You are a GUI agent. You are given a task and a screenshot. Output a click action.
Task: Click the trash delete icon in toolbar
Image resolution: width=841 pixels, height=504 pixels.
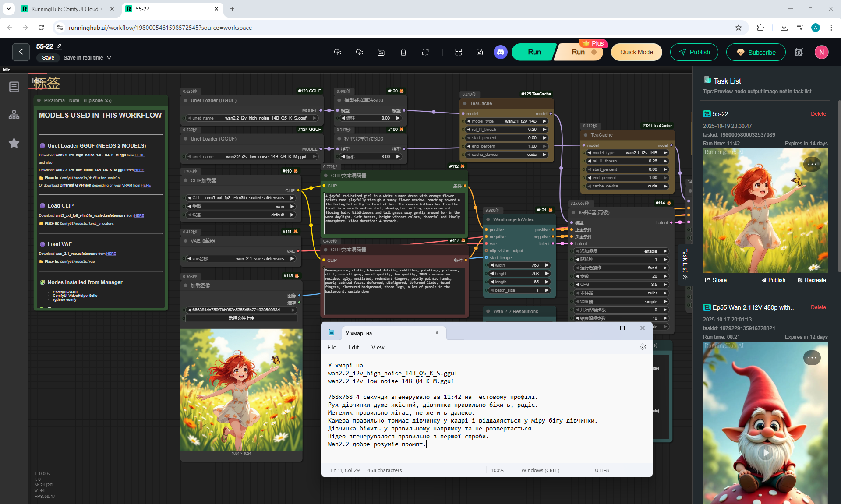[403, 52]
